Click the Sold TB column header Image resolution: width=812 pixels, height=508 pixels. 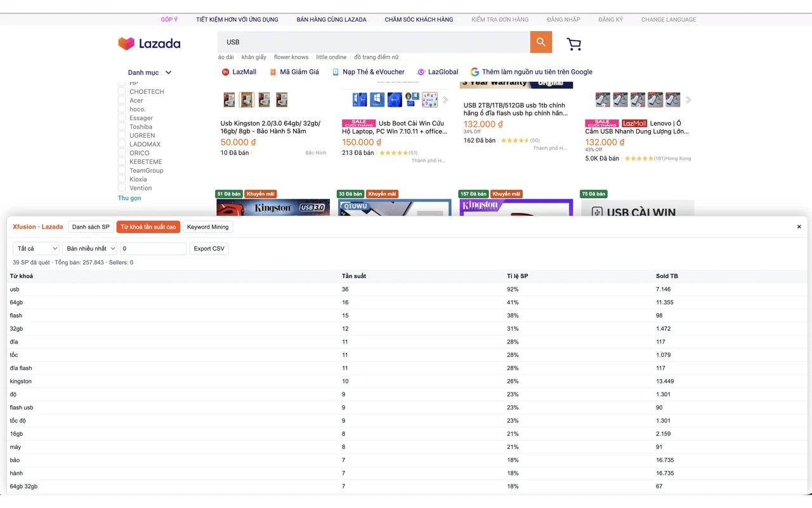tap(667, 276)
